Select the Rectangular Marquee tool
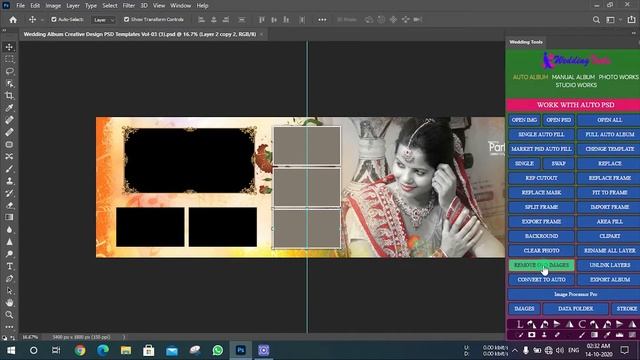 (9, 59)
